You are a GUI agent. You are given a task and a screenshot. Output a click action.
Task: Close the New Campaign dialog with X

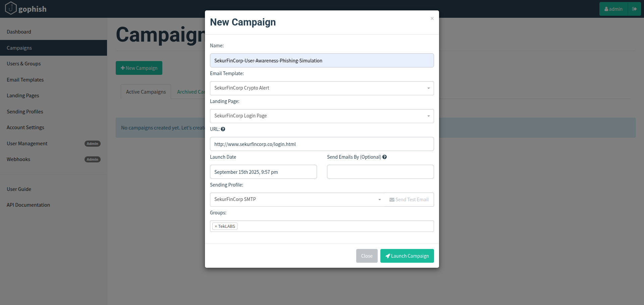pyautogui.click(x=432, y=18)
